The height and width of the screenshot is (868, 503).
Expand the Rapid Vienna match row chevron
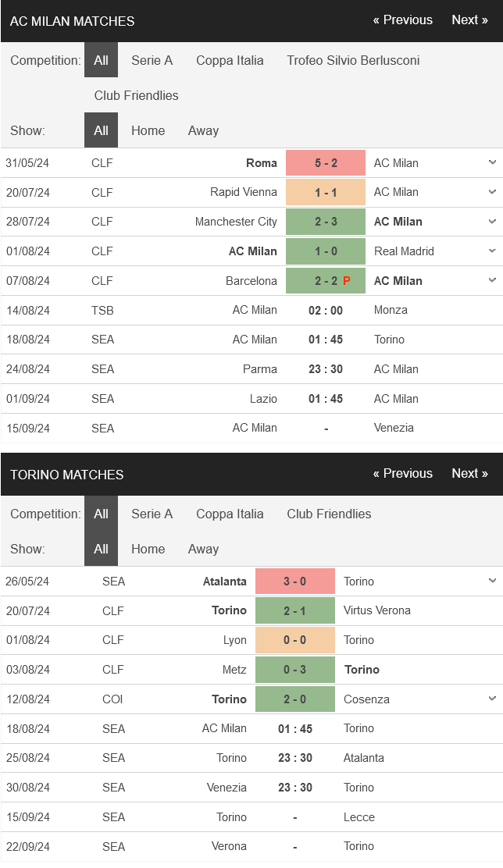pyautogui.click(x=492, y=191)
